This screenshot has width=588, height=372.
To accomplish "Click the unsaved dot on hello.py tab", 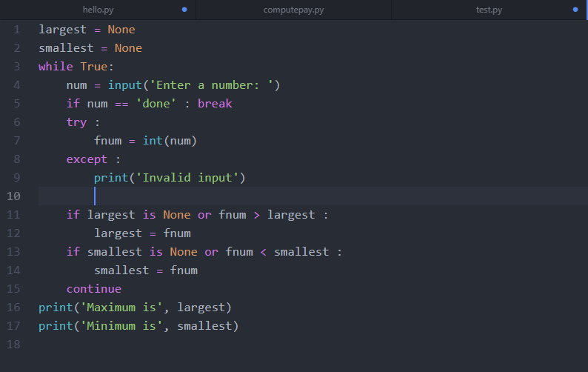I will tap(184, 10).
